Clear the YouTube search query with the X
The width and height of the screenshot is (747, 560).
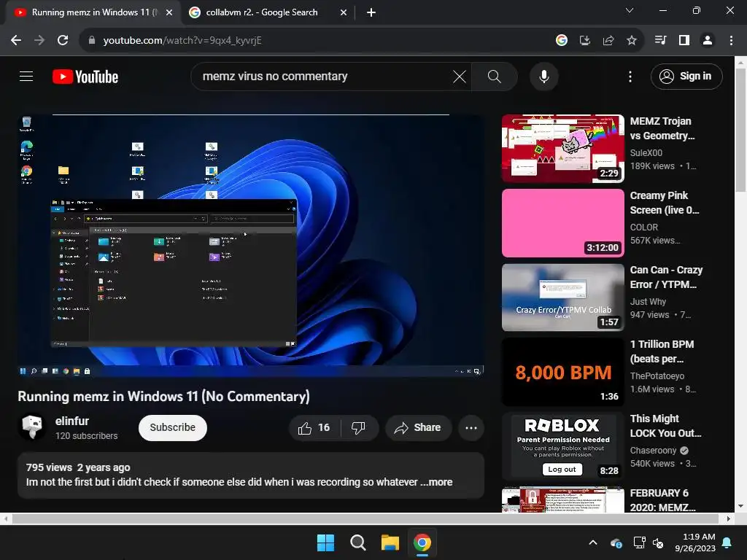click(460, 76)
